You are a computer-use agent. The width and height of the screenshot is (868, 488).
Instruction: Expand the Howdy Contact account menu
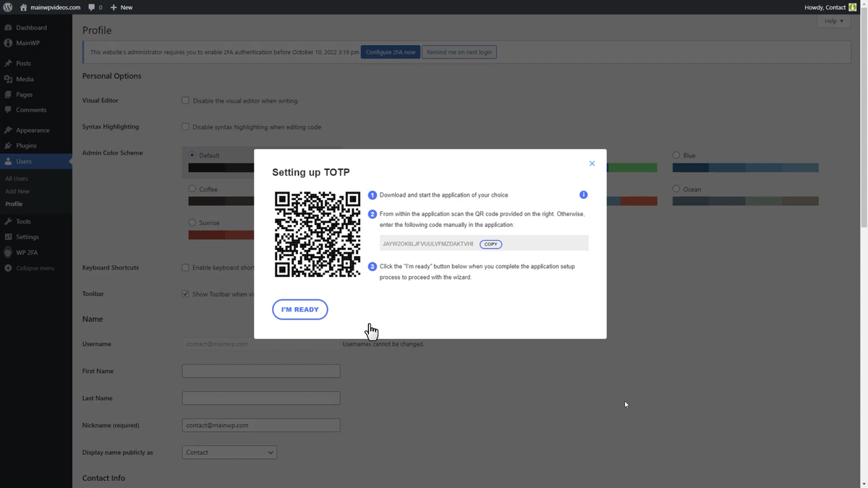pyautogui.click(x=825, y=7)
